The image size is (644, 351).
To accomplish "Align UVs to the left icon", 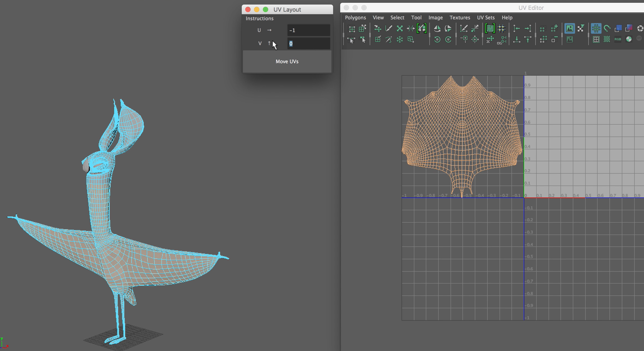I will click(517, 28).
